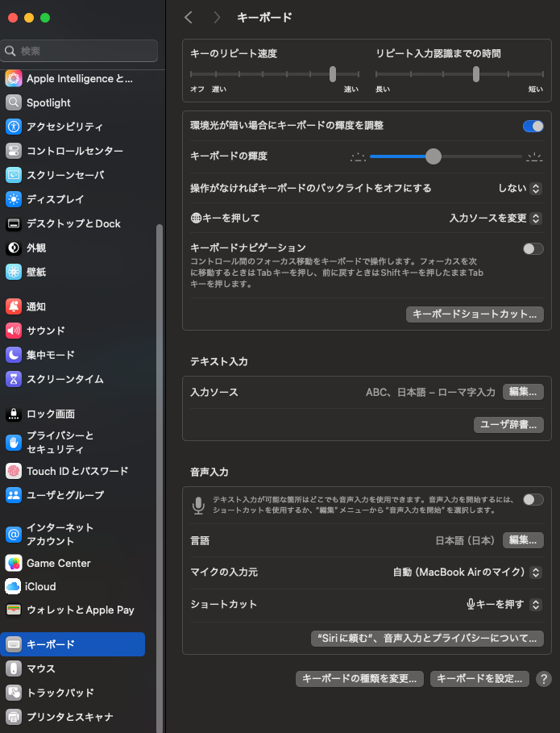Click the キーのリピート速度 slider
This screenshot has width=560, height=733.
[x=275, y=74]
